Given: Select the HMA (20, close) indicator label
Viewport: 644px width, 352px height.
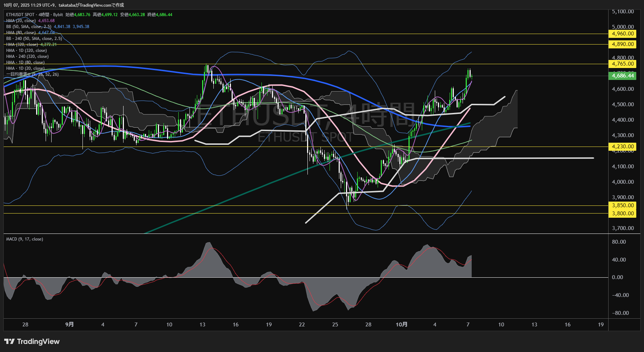Looking at the screenshot, I should 21,21.
